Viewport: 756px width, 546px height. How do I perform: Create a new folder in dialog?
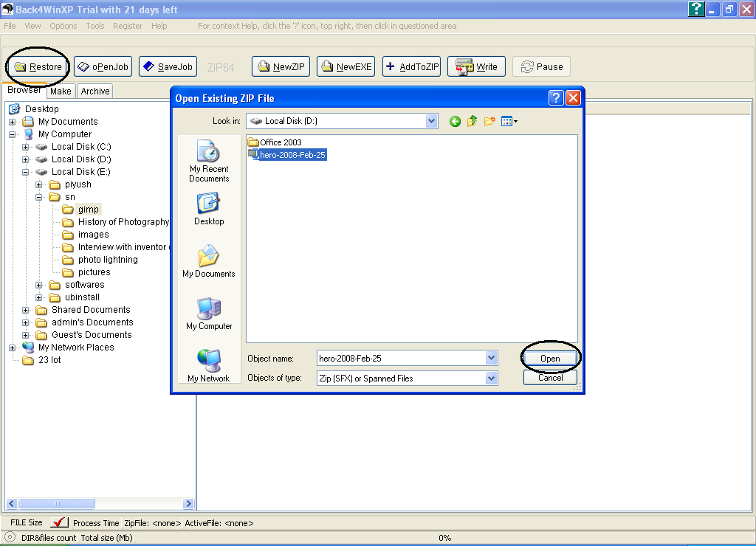pyautogui.click(x=489, y=122)
